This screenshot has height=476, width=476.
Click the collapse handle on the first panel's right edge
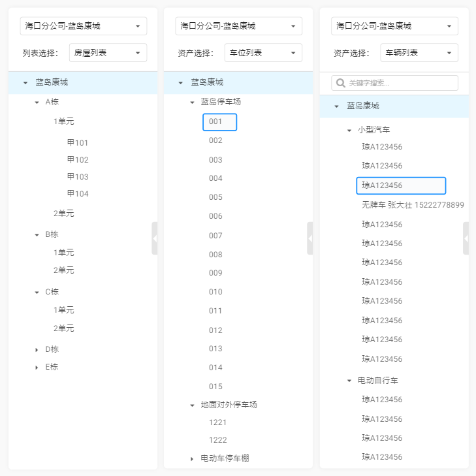[x=155, y=238]
